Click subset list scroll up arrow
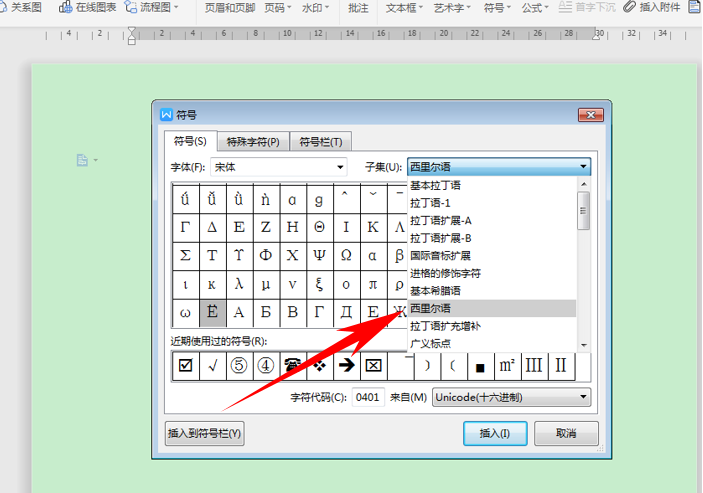The width and height of the screenshot is (703, 493). pos(583,184)
